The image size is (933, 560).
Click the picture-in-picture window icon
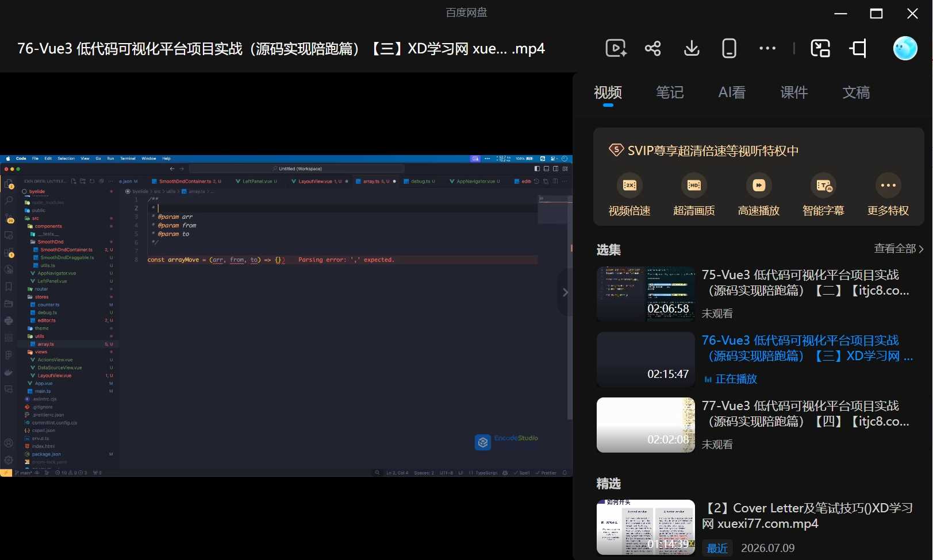click(820, 48)
